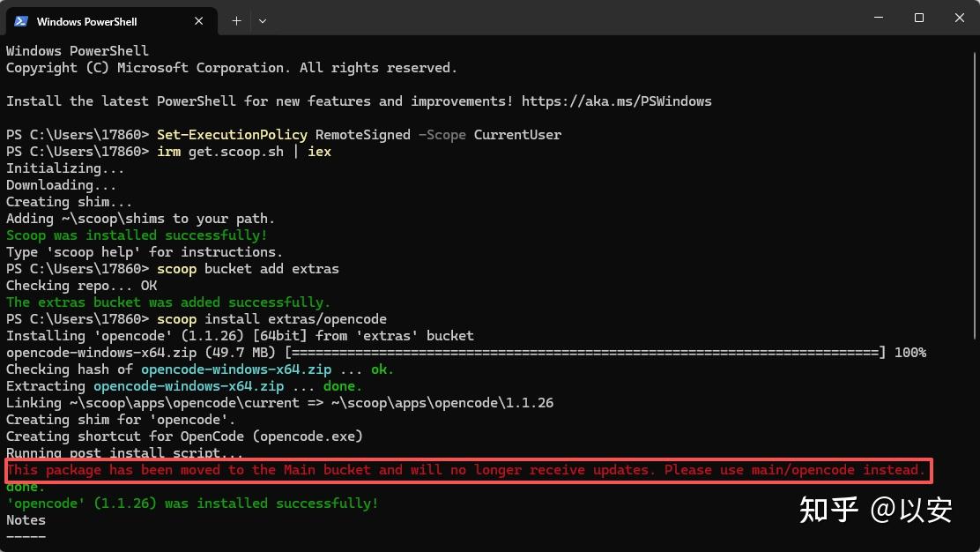Select the Windows PowerShell tab title

coord(86,22)
